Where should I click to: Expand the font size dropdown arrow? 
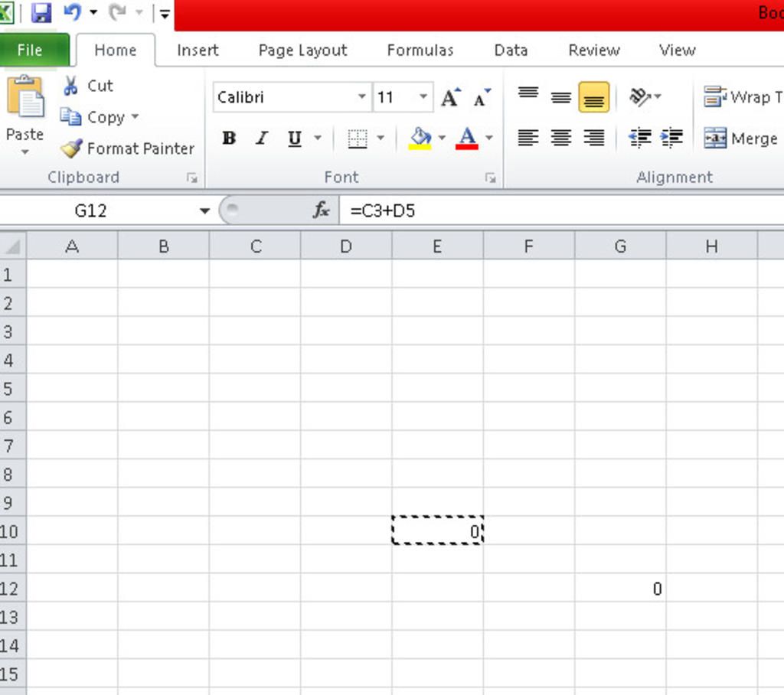(423, 96)
